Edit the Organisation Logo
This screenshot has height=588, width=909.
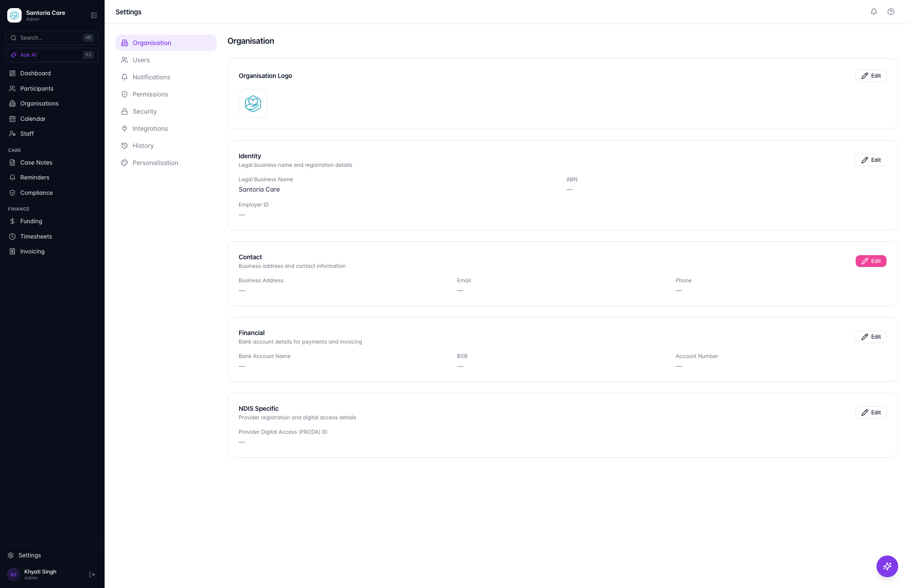click(x=871, y=76)
